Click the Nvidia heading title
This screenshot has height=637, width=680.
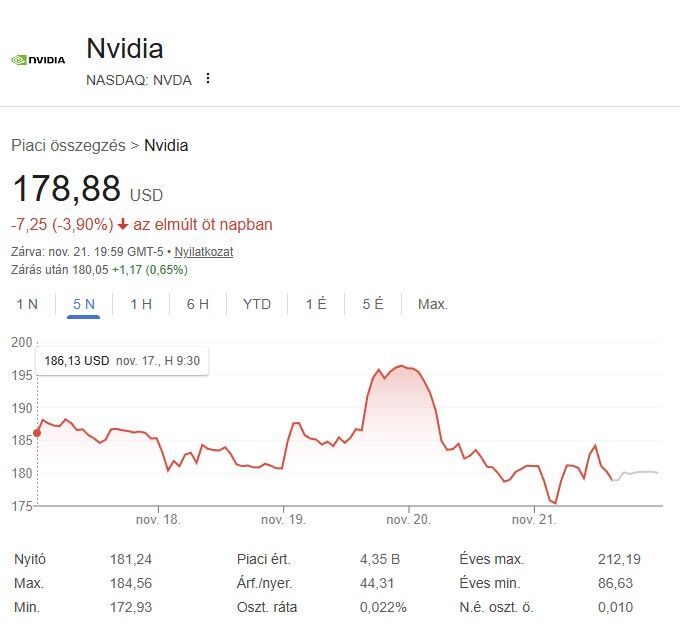point(125,48)
